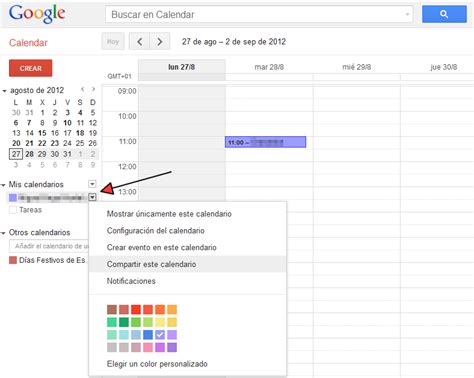Click the Calendar title link
Viewport: 474px width, 378px height.
pos(28,43)
